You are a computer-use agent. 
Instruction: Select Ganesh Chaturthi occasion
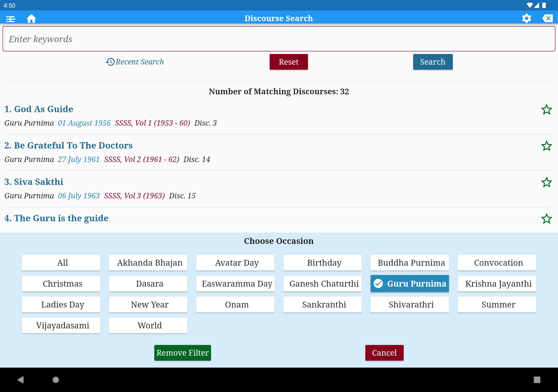[x=323, y=283]
